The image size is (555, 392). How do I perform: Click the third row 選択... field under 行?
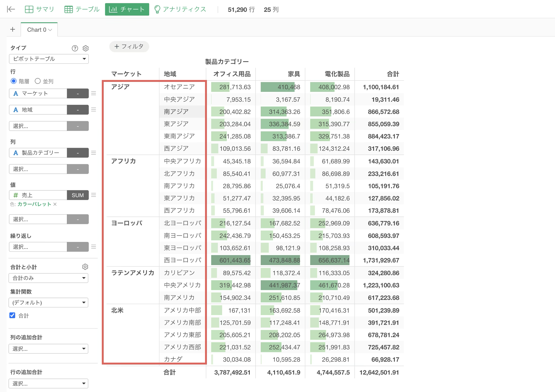pos(38,126)
